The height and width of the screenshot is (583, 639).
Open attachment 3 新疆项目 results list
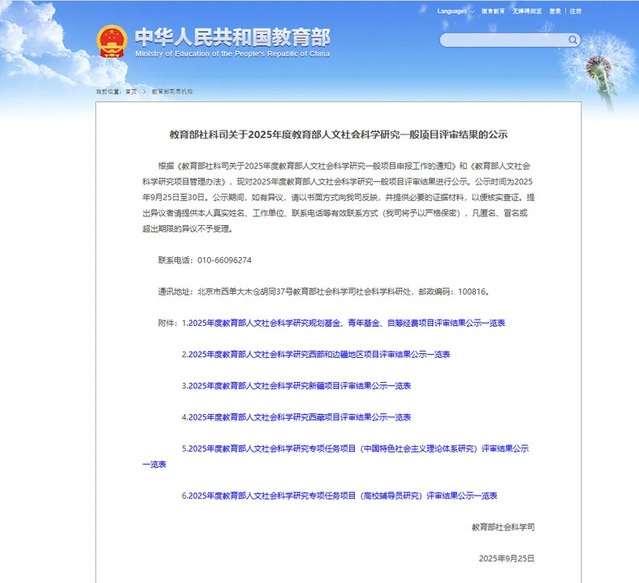point(295,385)
